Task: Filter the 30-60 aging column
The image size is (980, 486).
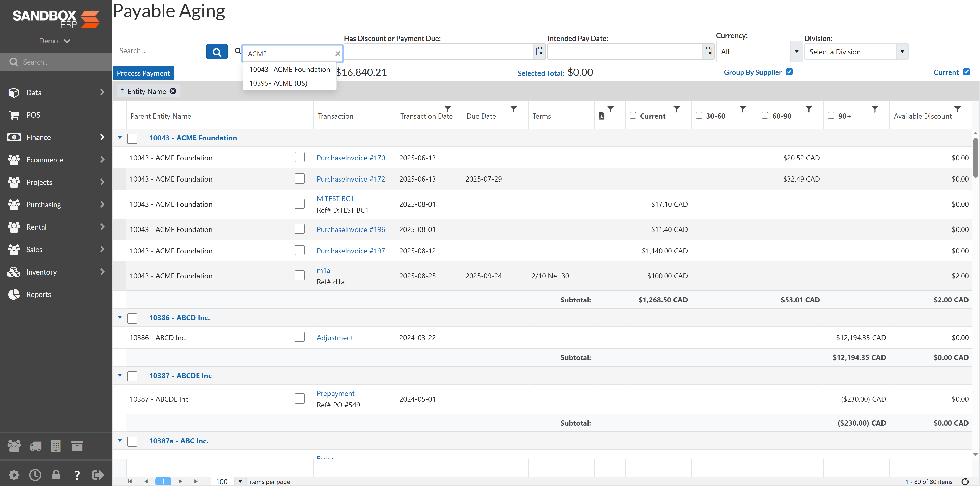Action: click(743, 109)
